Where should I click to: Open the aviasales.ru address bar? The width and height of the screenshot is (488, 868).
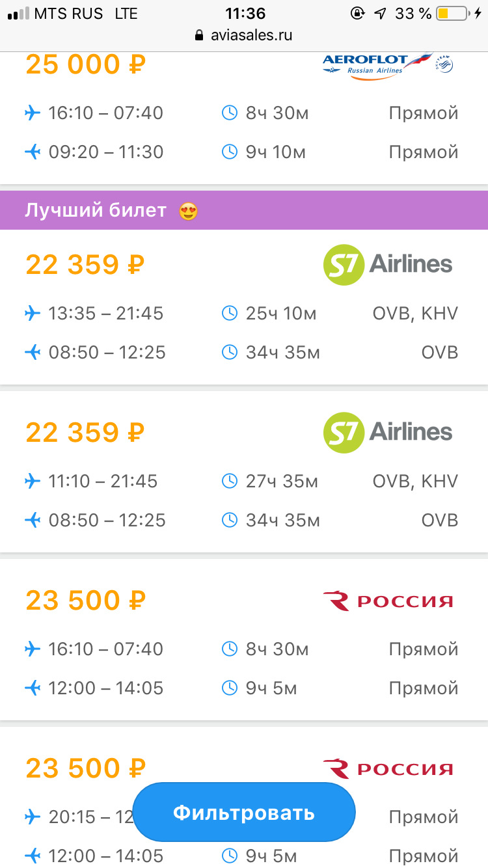252,36
